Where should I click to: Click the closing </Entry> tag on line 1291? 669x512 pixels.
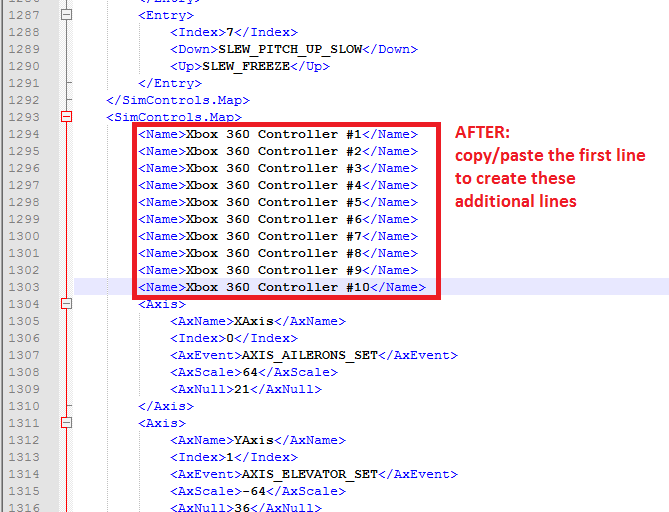coord(170,83)
